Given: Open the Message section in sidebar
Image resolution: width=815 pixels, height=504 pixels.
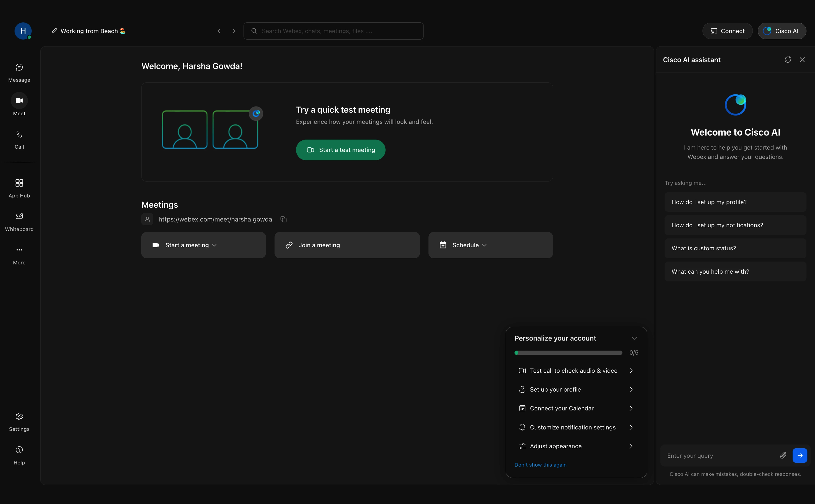Looking at the screenshot, I should 19,73.
